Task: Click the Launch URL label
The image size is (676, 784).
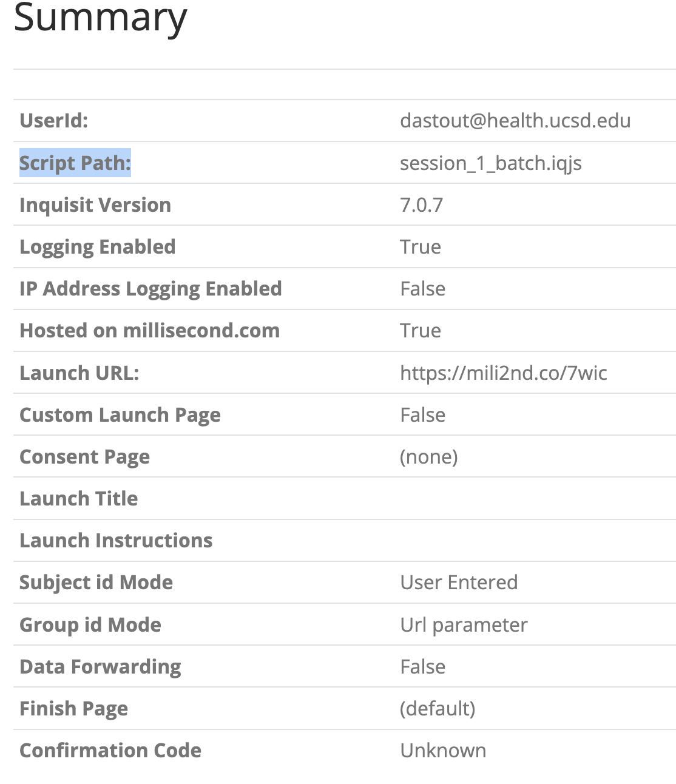Action: (x=79, y=373)
